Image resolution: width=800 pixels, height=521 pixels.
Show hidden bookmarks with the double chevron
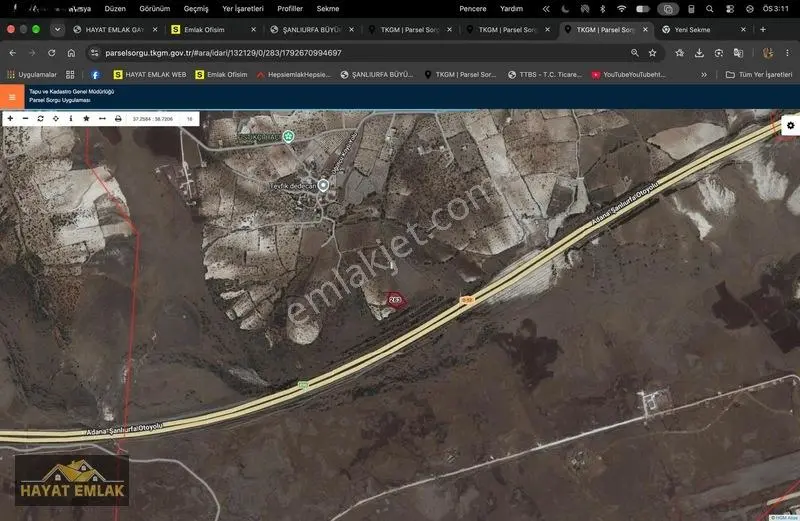[x=704, y=75]
